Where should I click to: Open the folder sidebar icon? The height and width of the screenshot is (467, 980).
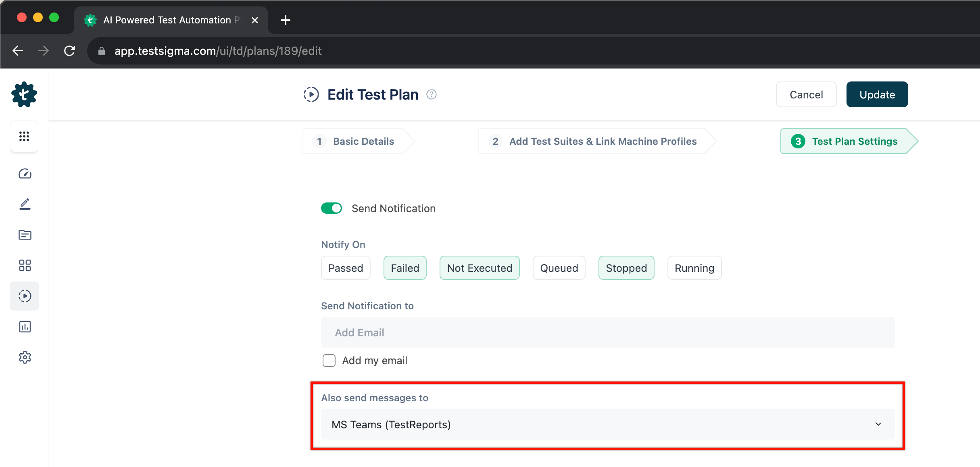click(25, 235)
